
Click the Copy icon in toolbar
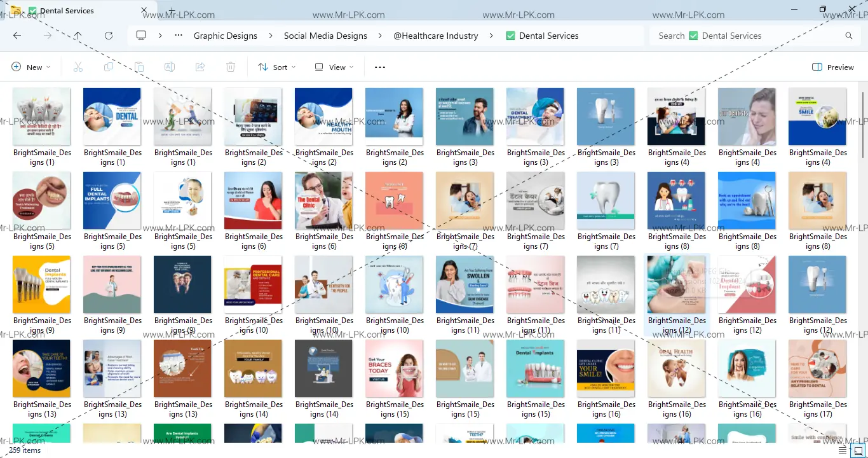tap(109, 67)
